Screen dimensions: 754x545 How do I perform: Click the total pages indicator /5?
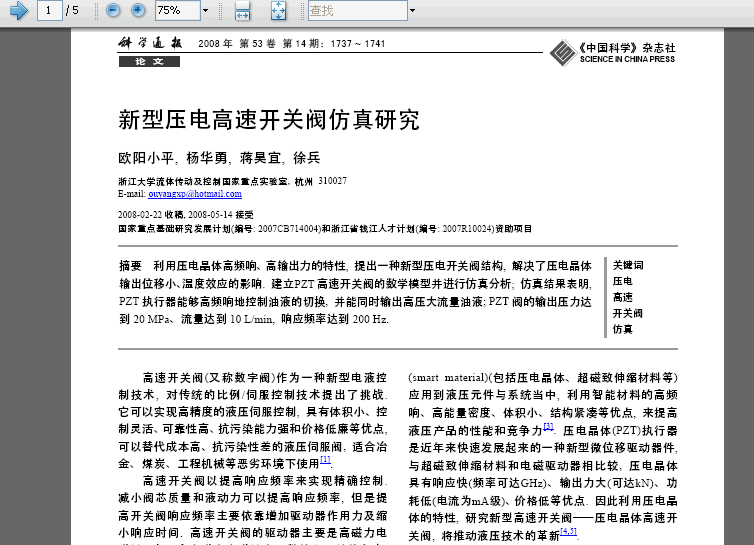(x=73, y=11)
